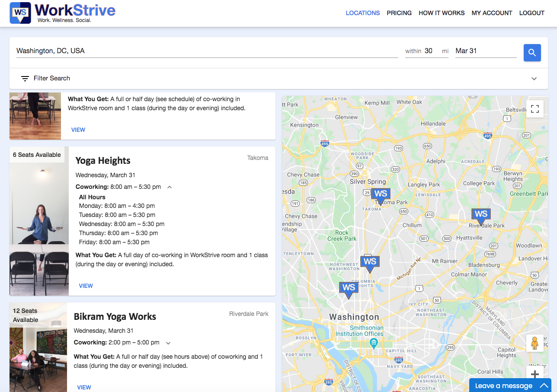Click the Silver Spring label on the map
Screen dimensions: 557x392
[368, 182]
